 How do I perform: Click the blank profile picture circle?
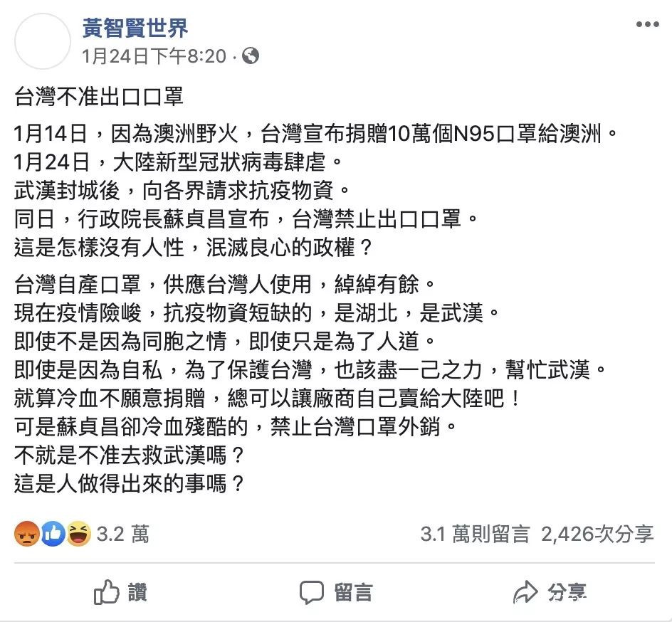pos(42,41)
